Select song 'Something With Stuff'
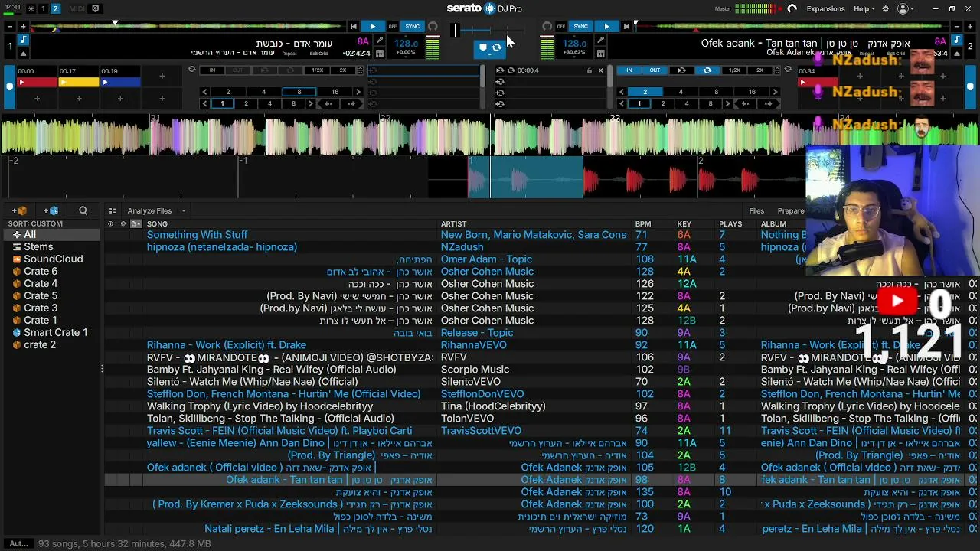 click(x=197, y=235)
